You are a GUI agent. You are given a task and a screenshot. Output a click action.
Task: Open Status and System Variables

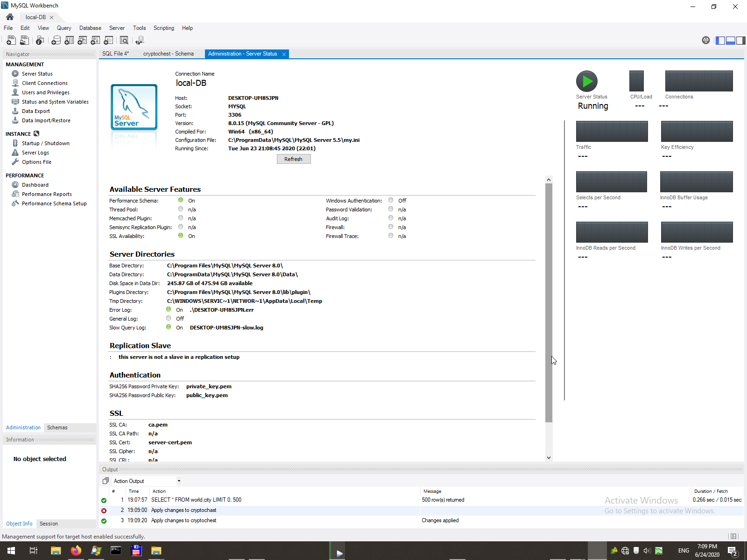[55, 102]
